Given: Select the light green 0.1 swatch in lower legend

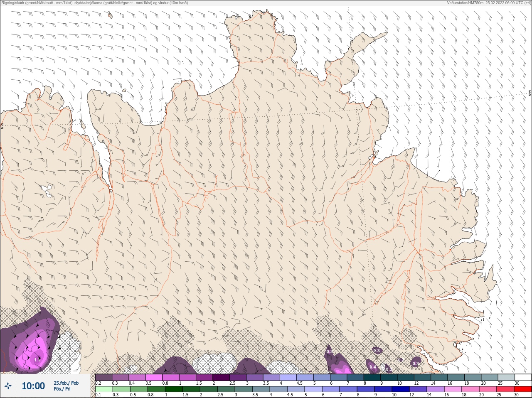Looking at the screenshot, I should [103, 389].
